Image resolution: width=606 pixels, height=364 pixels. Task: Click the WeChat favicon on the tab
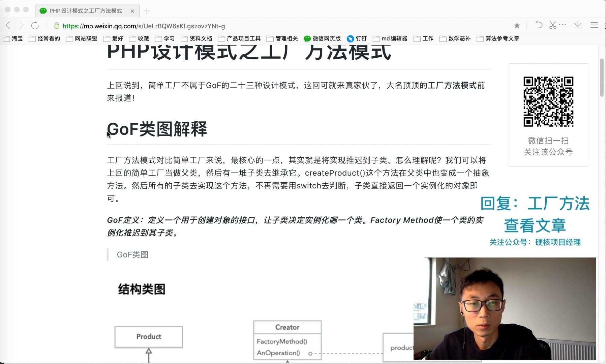43,11
